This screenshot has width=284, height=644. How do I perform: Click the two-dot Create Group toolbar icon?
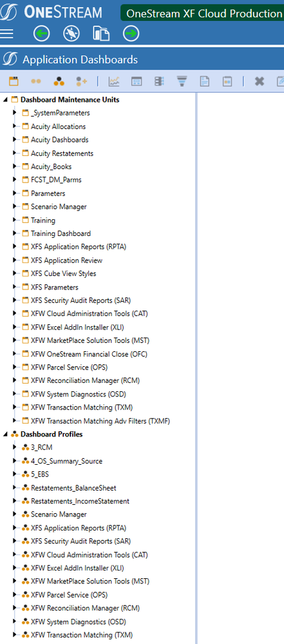36,81
